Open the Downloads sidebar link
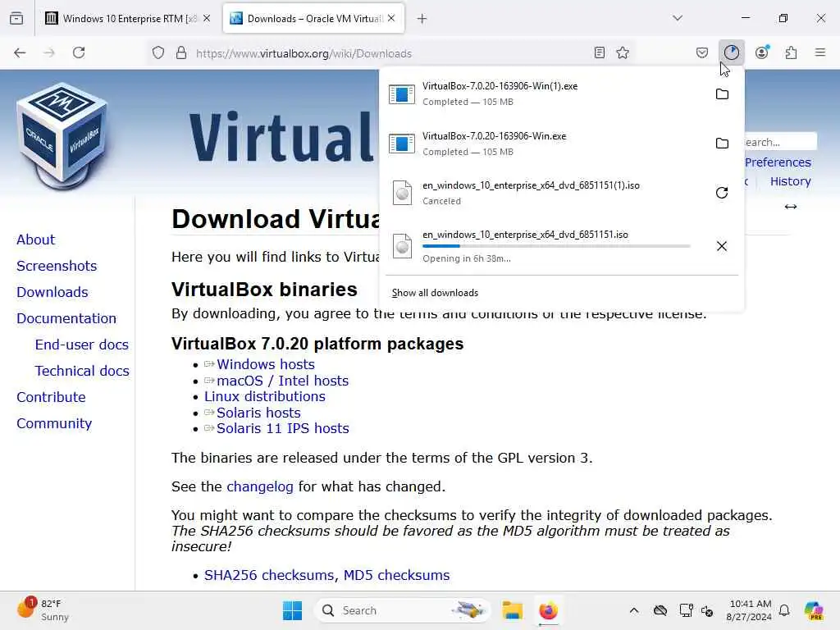 pos(52,292)
